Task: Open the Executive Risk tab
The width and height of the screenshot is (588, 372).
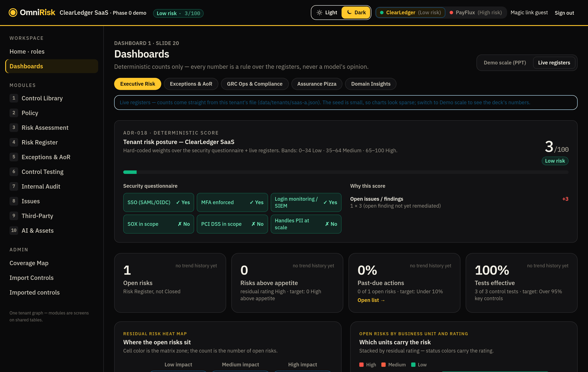Action: point(137,84)
